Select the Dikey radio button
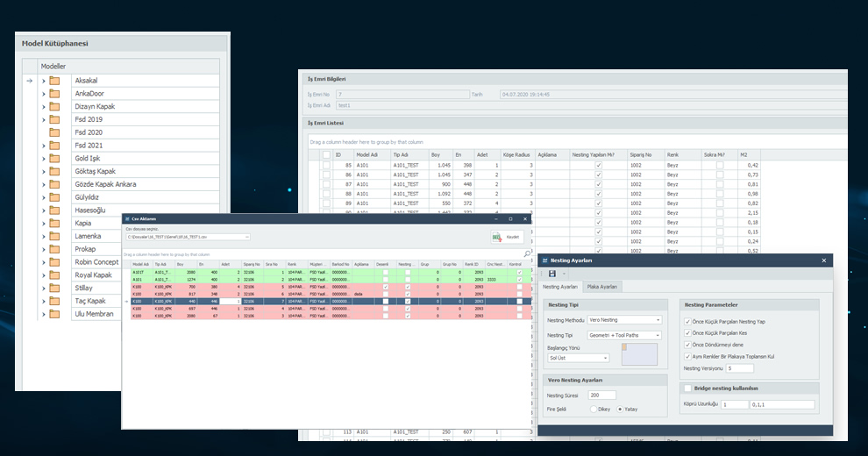 click(x=594, y=410)
